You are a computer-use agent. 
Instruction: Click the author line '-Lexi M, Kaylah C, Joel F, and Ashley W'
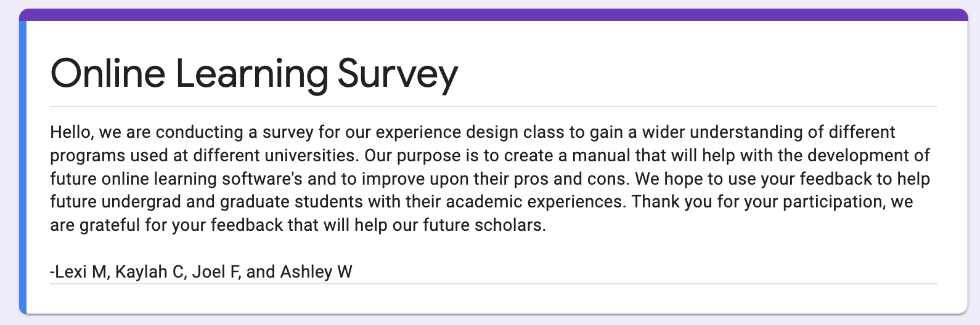click(201, 271)
